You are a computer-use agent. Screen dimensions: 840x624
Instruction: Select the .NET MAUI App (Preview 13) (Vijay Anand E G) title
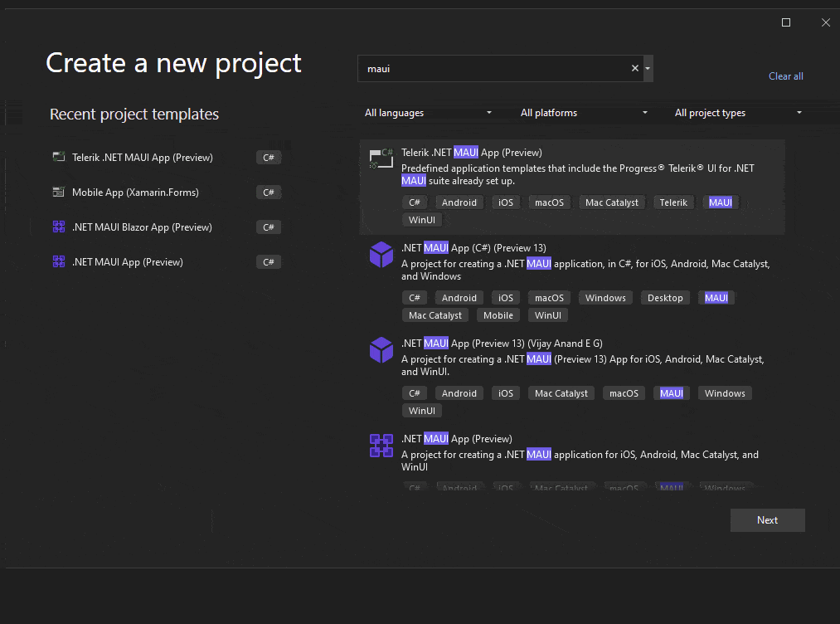[502, 343]
